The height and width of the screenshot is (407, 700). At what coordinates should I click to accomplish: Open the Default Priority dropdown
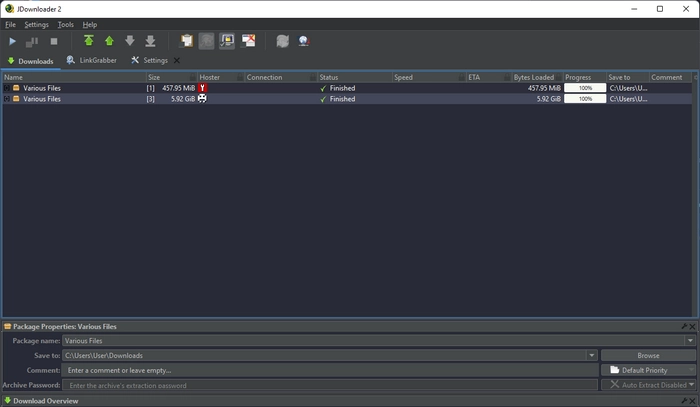(648, 370)
